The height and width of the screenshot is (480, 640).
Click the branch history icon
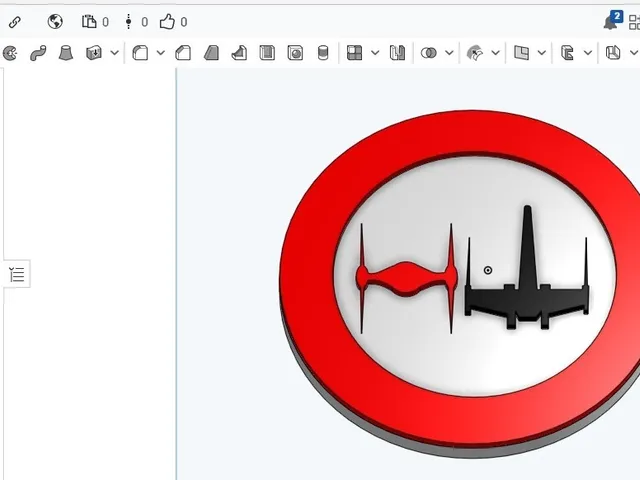pos(129,22)
